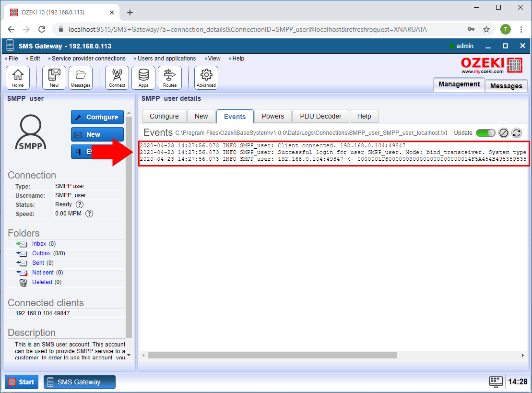The width and height of the screenshot is (532, 393).
Task: Open the Routes toolbar icon
Action: point(171,77)
